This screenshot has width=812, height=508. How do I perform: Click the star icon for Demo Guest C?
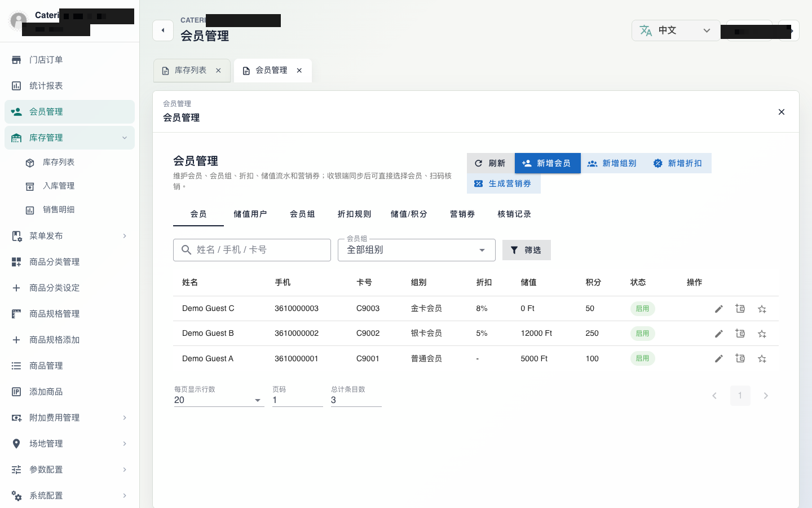tap(762, 309)
